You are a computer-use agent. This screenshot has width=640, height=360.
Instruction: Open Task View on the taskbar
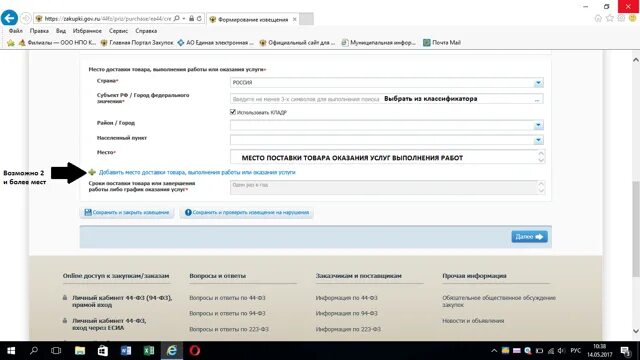tap(56, 351)
